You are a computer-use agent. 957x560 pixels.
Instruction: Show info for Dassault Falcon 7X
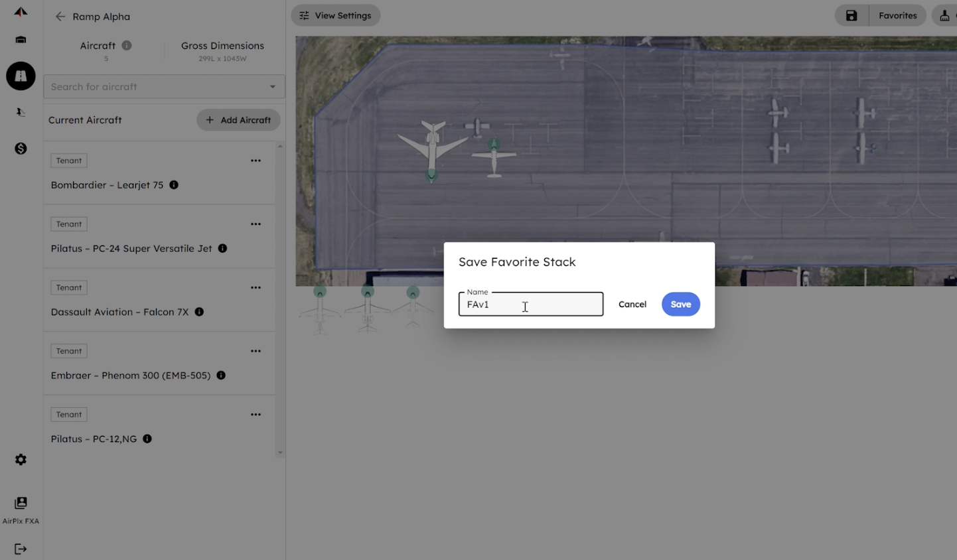point(199,312)
